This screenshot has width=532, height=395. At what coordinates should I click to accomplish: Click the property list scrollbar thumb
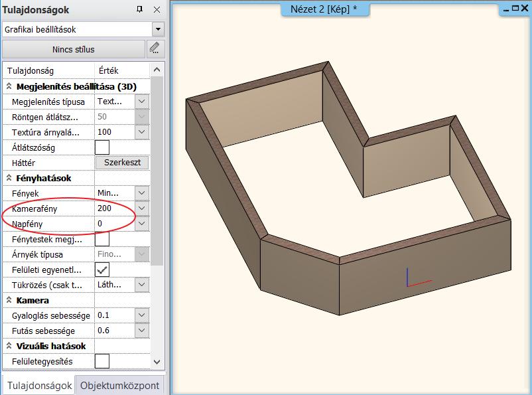point(157,171)
